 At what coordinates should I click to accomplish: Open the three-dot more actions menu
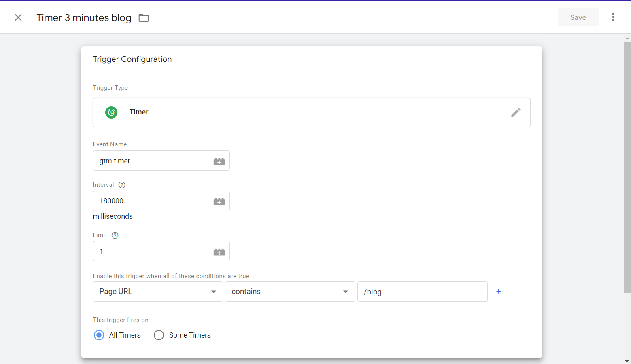click(613, 17)
